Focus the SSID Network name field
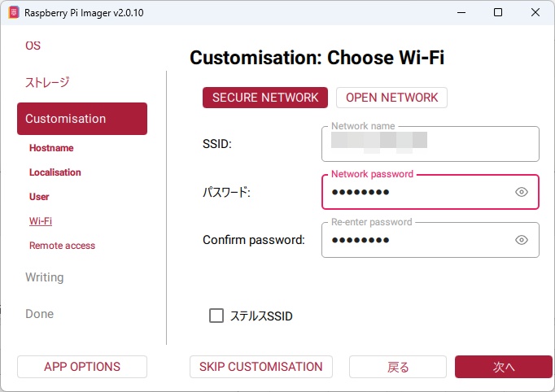The image size is (555, 392). tap(430, 144)
